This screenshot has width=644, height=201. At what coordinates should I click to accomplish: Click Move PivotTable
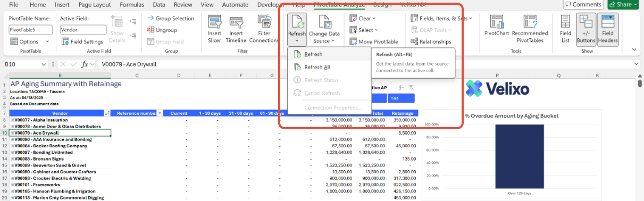[374, 41]
